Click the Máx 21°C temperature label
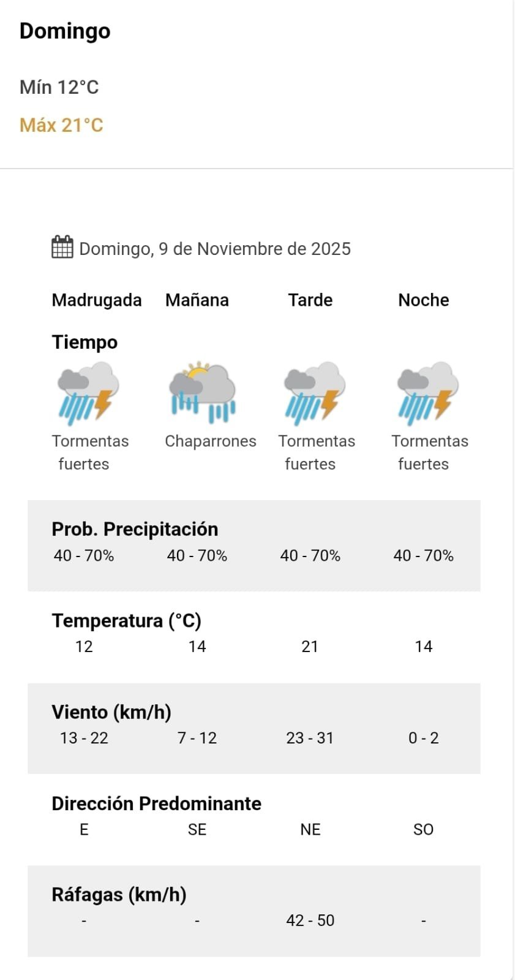This screenshot has height=980, width=515. click(x=61, y=125)
